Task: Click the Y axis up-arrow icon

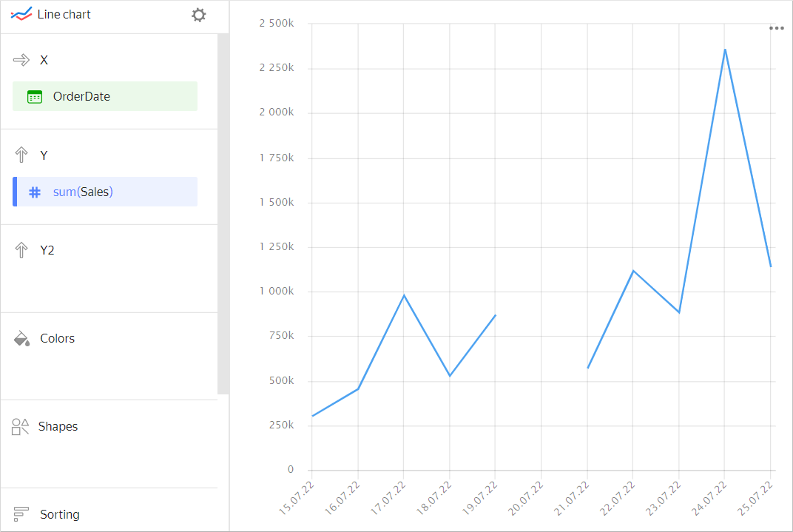Action: click(x=21, y=155)
